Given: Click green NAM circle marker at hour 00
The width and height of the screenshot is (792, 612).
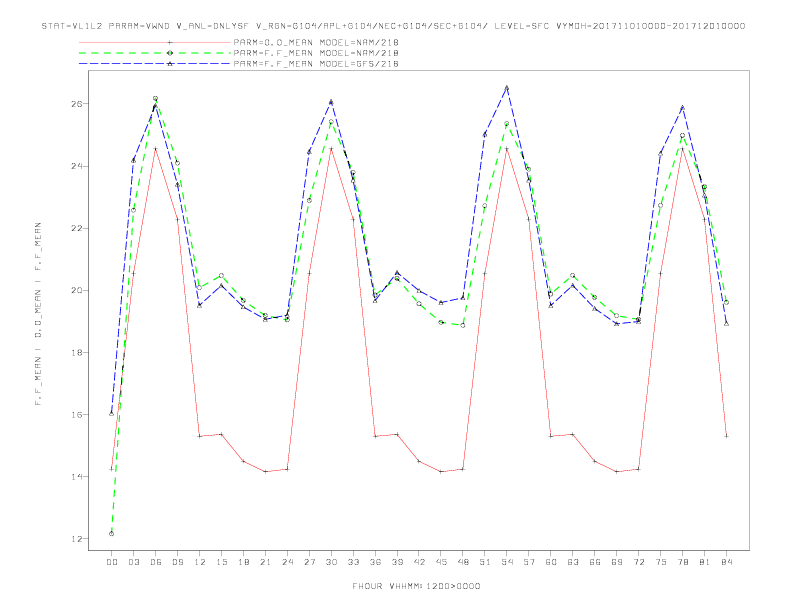Looking at the screenshot, I should pos(112,534).
